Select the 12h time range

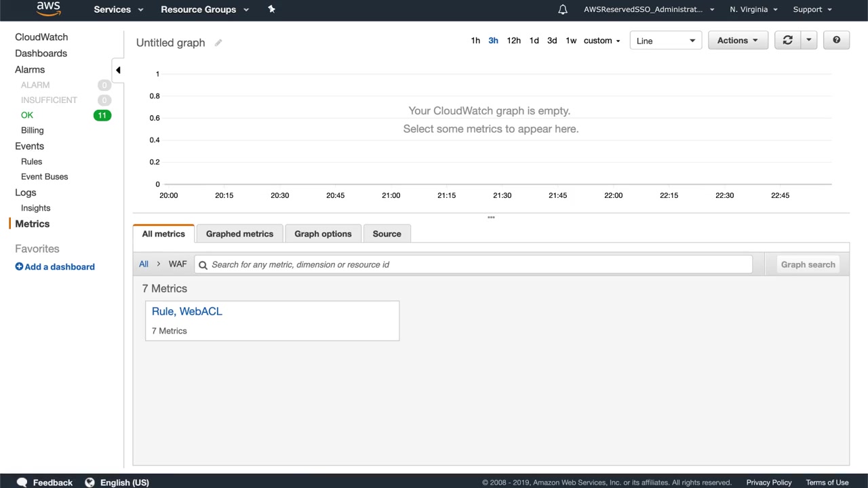pos(514,41)
